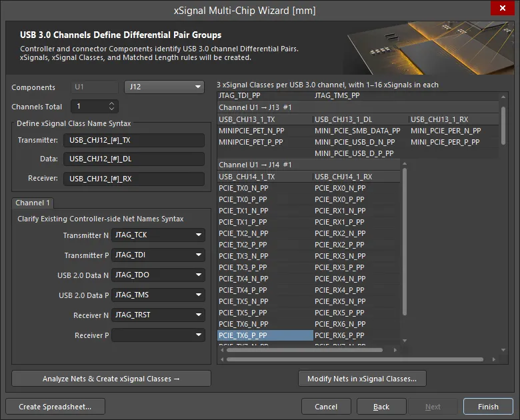Expand the Receiver N net dropdown
520x420 pixels.
[158, 315]
